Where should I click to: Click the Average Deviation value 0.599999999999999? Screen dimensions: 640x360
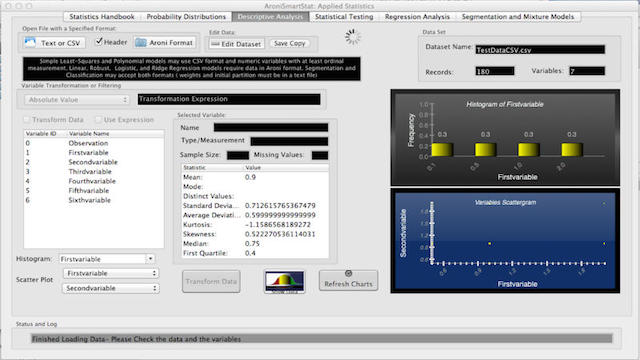280,215
